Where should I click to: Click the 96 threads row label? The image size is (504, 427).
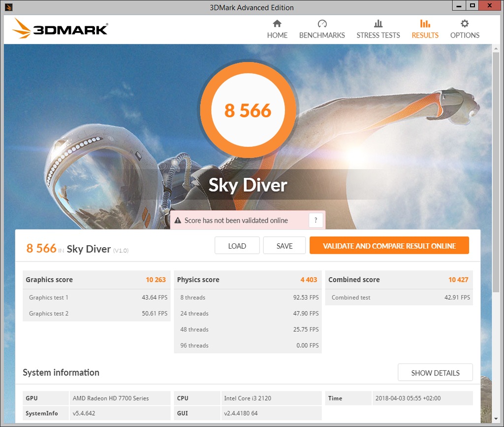click(194, 346)
